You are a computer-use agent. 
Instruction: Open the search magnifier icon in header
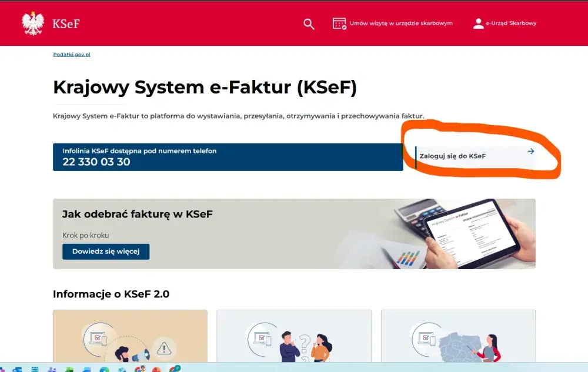pos(309,24)
